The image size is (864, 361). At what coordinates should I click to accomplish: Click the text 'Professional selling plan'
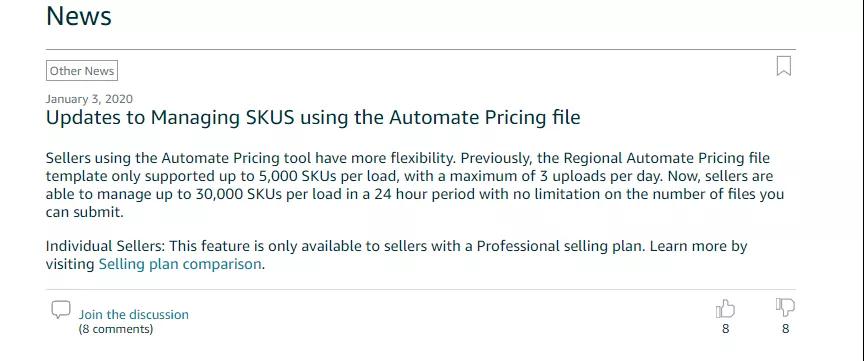click(560, 246)
